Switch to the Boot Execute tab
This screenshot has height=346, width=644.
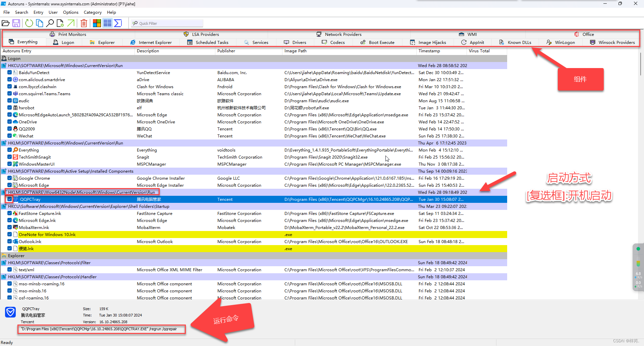point(377,42)
